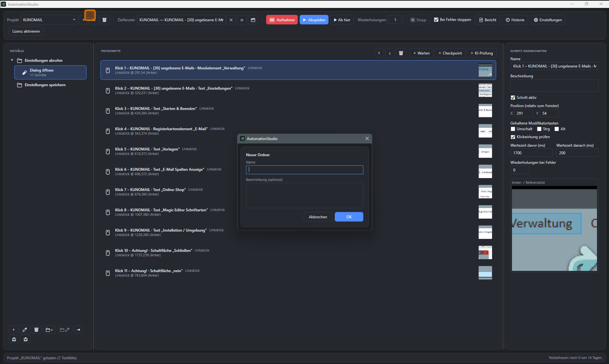Add a Checkpoint step
Image resolution: width=609 pixels, height=364 pixels.
[450, 53]
